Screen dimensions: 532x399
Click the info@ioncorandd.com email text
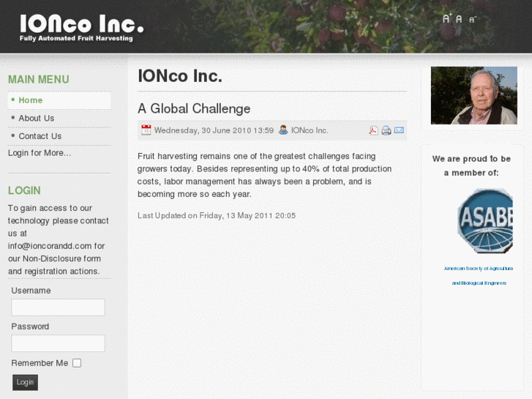pos(50,246)
